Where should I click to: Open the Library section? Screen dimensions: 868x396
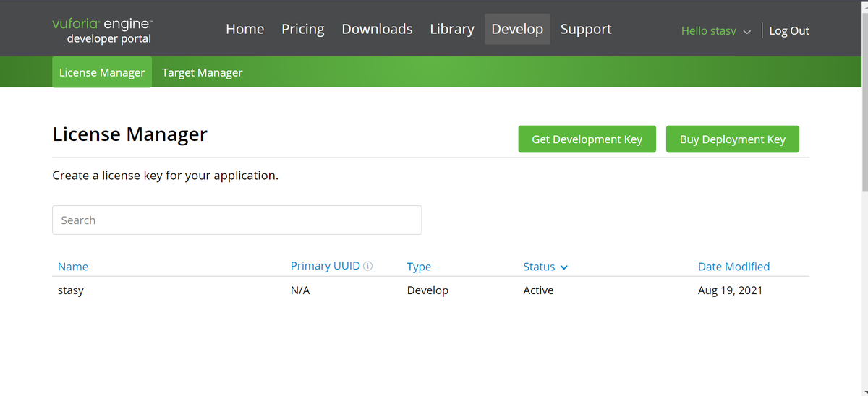[452, 29]
